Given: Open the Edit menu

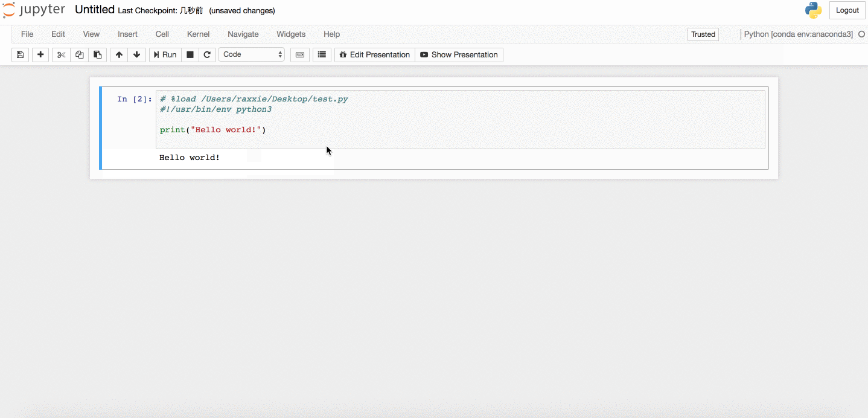Looking at the screenshot, I should pyautogui.click(x=58, y=34).
